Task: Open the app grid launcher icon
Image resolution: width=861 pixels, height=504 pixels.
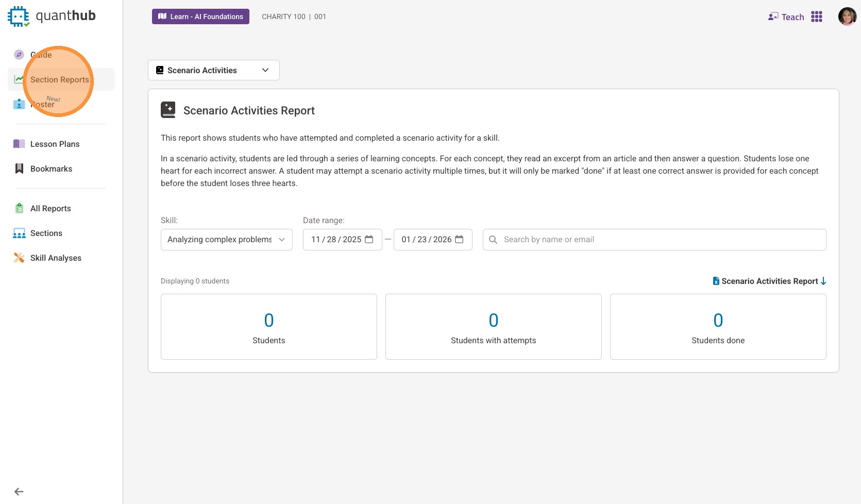Action: [x=817, y=17]
